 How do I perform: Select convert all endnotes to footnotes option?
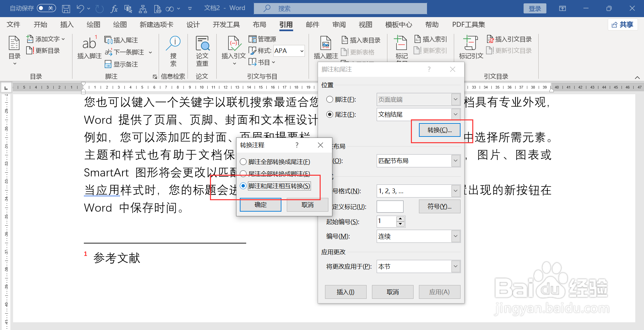coord(244,174)
